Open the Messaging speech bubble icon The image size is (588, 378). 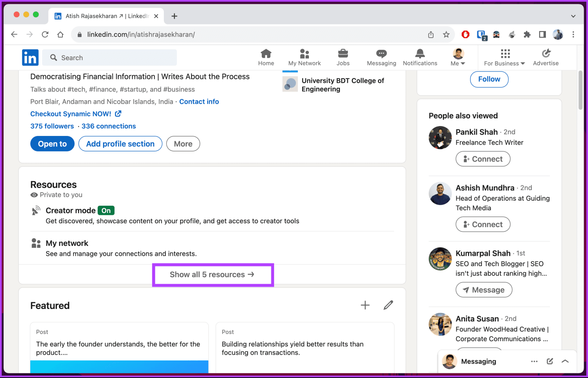[x=381, y=54]
